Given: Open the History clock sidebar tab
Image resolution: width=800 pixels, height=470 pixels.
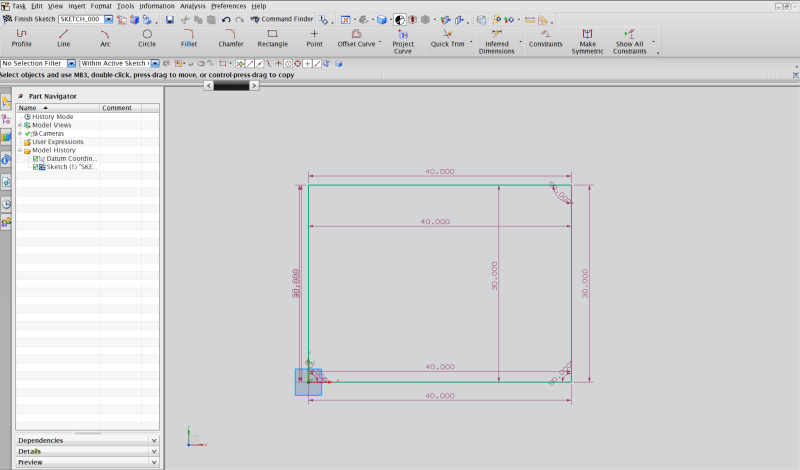Looking at the screenshot, I should (x=6, y=204).
